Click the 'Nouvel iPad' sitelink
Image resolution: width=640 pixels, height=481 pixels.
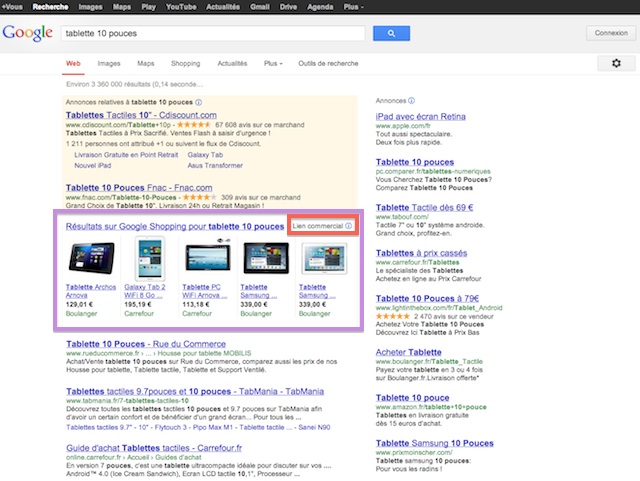click(x=93, y=165)
